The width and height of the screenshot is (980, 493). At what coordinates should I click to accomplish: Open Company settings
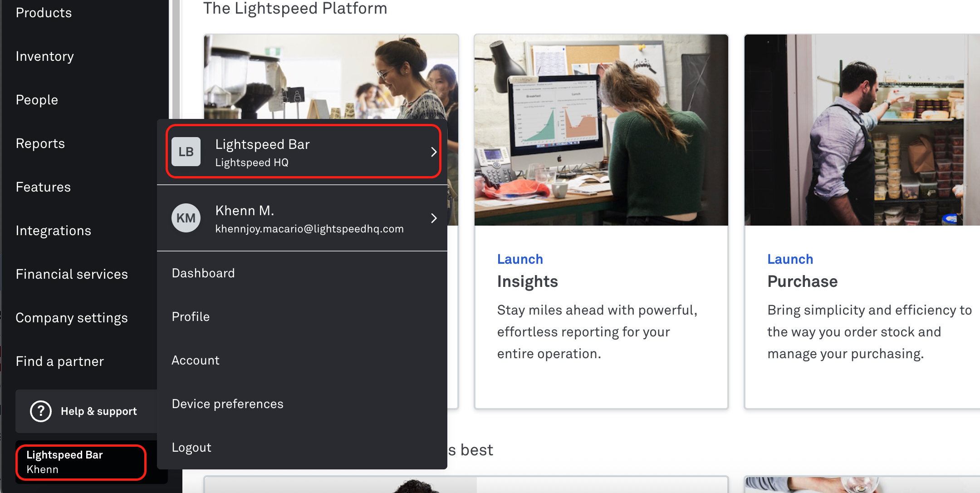(x=72, y=318)
